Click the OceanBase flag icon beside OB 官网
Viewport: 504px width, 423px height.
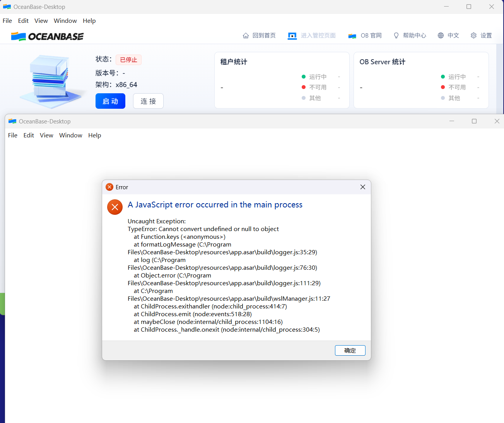click(x=352, y=36)
